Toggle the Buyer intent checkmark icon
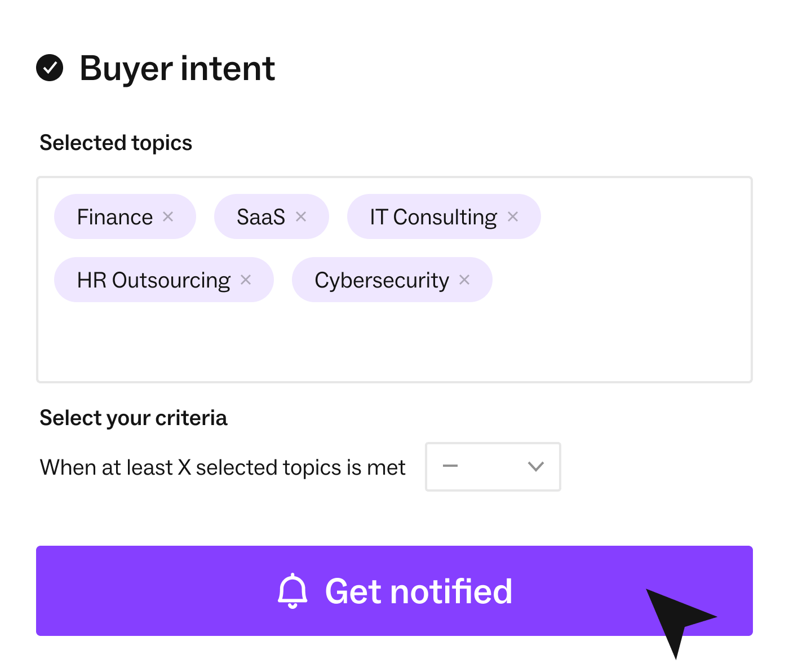The height and width of the screenshot is (672, 789). pyautogui.click(x=50, y=68)
